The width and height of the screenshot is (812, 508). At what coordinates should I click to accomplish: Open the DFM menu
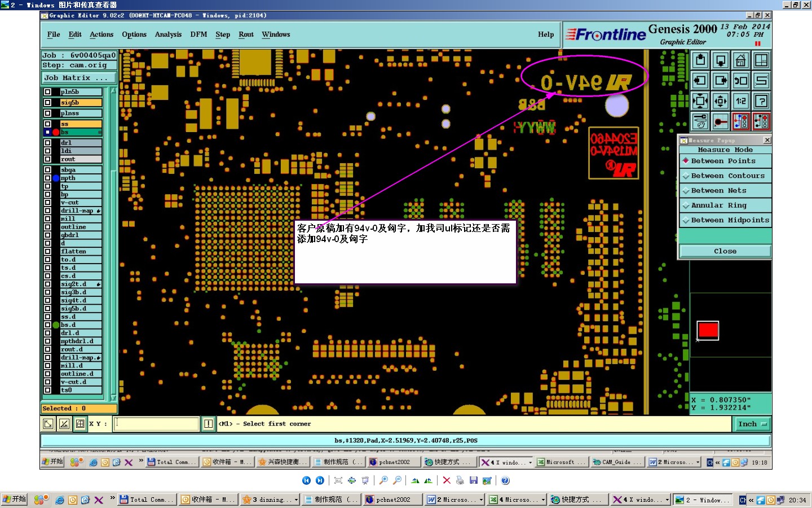coord(198,34)
